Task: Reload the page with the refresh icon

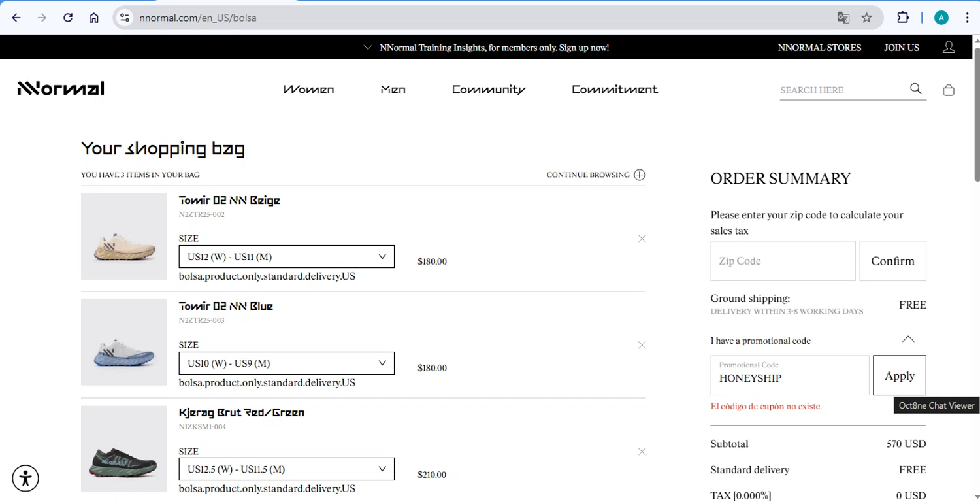Action: (x=68, y=18)
